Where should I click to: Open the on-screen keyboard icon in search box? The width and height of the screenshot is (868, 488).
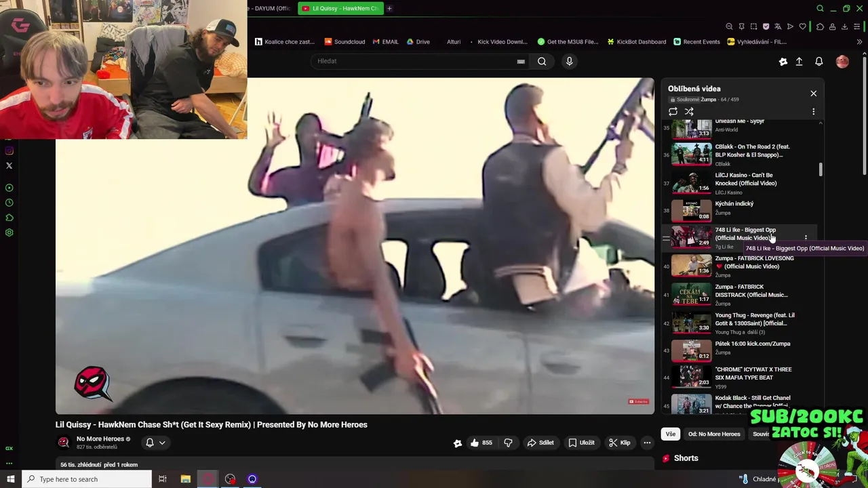(x=521, y=61)
